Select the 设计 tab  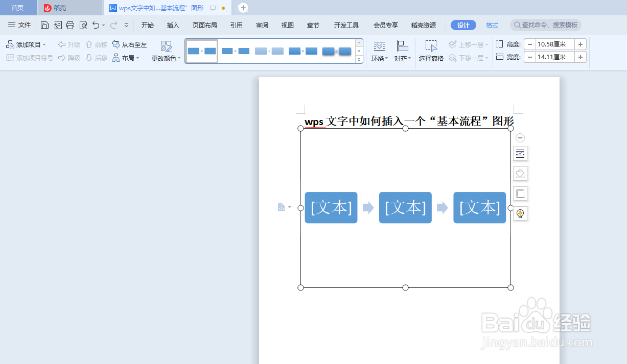tap(463, 25)
